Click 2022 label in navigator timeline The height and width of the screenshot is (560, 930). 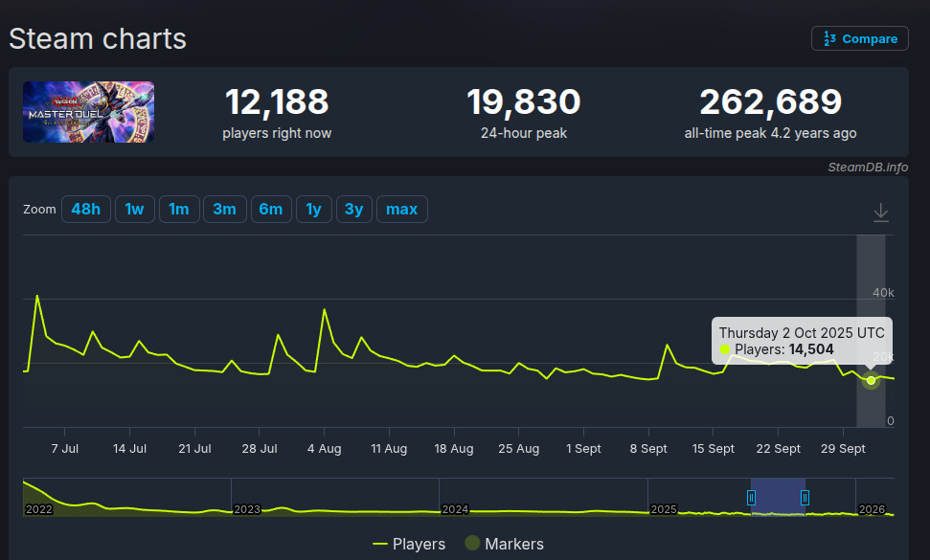tap(39, 509)
